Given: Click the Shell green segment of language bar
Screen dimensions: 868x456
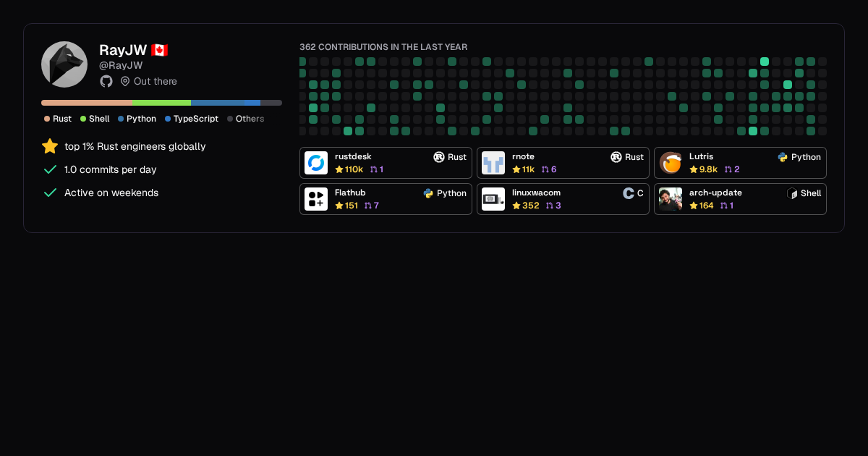Looking at the screenshot, I should [x=161, y=103].
